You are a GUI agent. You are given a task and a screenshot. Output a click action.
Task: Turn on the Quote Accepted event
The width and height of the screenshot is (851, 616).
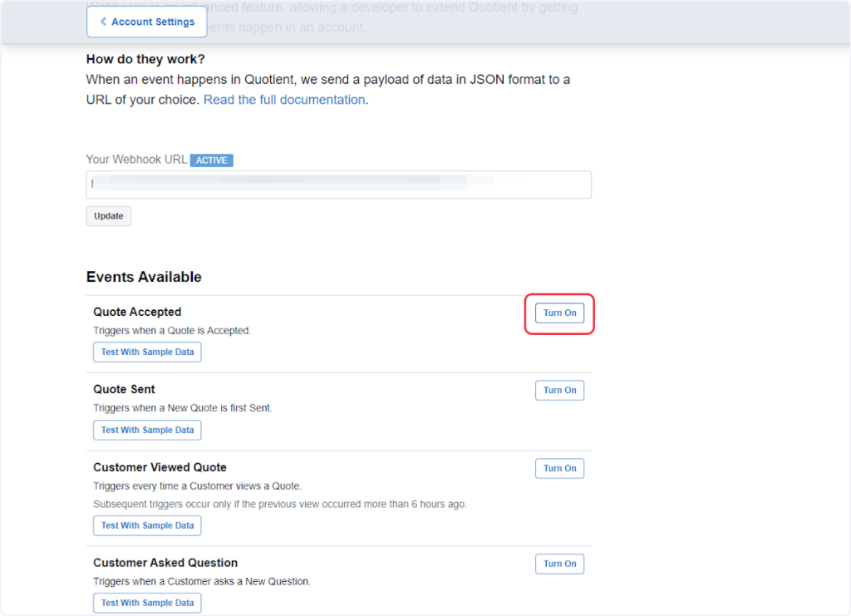[559, 313]
